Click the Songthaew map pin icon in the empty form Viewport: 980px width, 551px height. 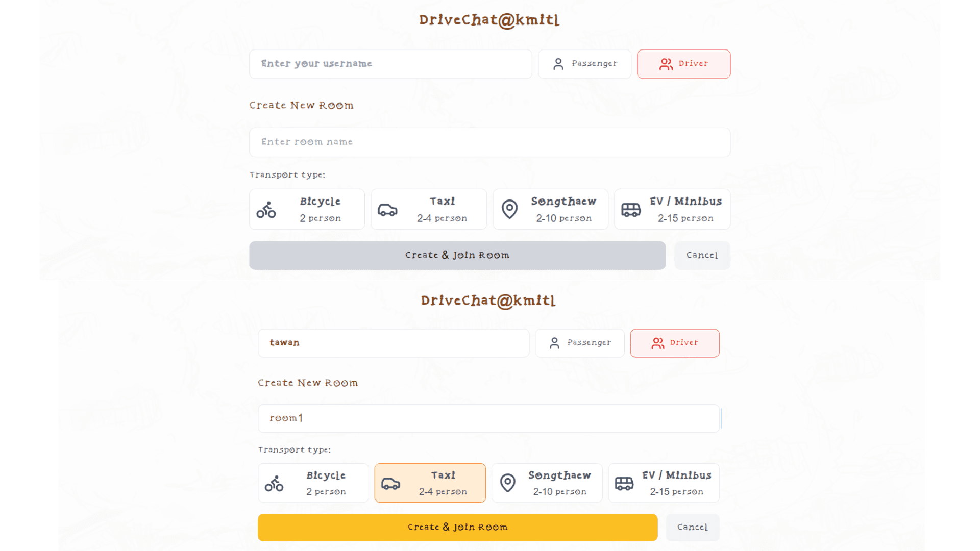(x=509, y=209)
